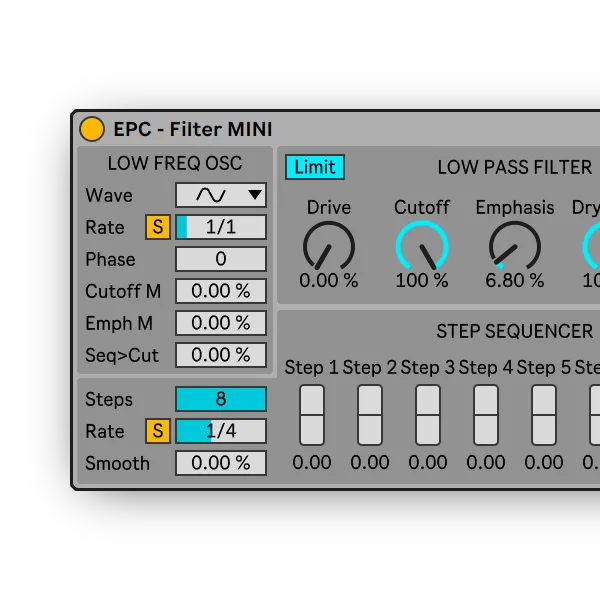Toggle the yellow device activator button
Image resolution: width=600 pixels, height=600 pixels.
pyautogui.click(x=92, y=129)
